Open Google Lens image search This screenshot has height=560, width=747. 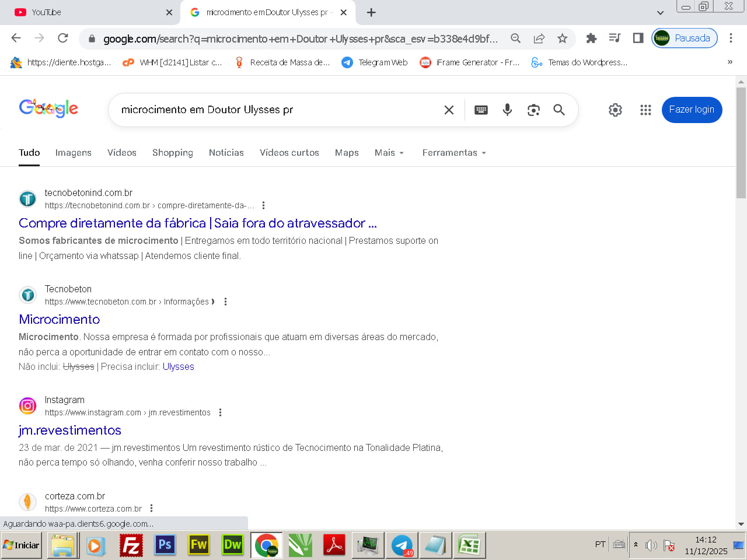point(533,110)
